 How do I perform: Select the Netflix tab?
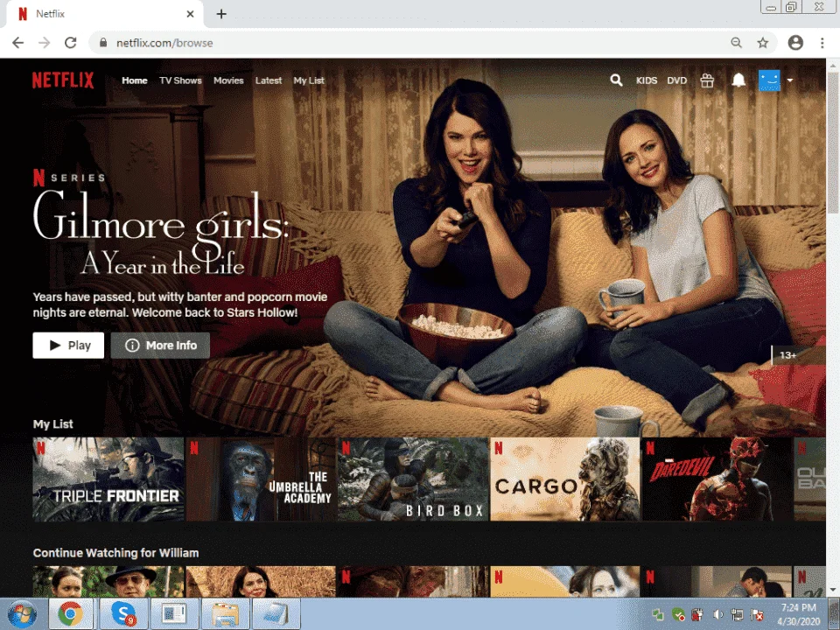(x=104, y=14)
